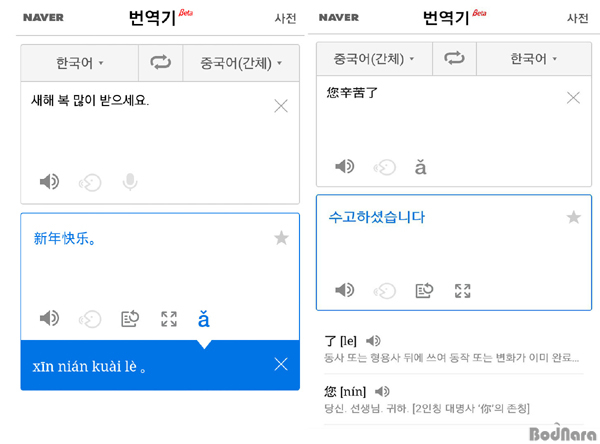Viewport: 600px width, 444px height.
Task: Tap the microphone voice input icon
Action: click(x=129, y=182)
